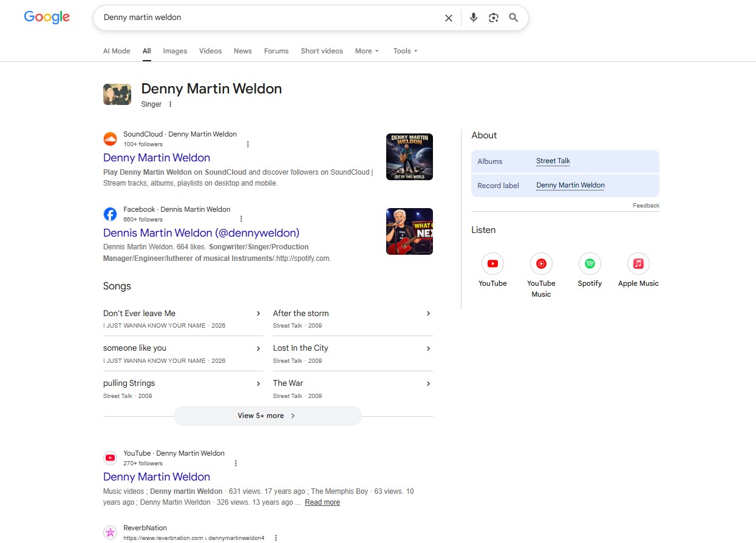Image resolution: width=756 pixels, height=543 pixels.
Task: Click Read more in YouTube snippet
Action: click(x=322, y=502)
